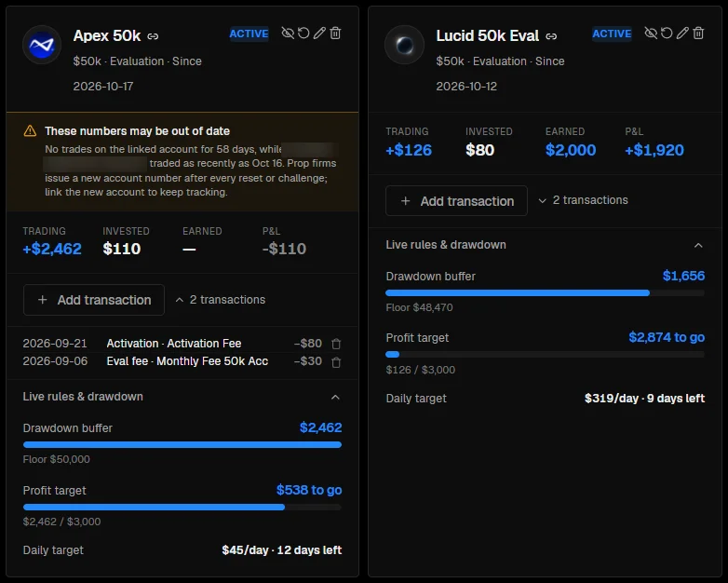Edit the Lucid 50k Eval account
Image resolution: width=728 pixels, height=583 pixels.
pyautogui.click(x=682, y=33)
